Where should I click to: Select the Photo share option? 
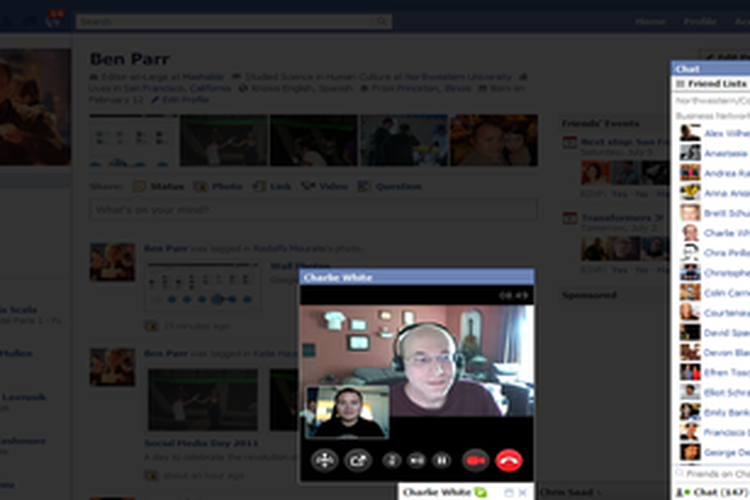219,187
